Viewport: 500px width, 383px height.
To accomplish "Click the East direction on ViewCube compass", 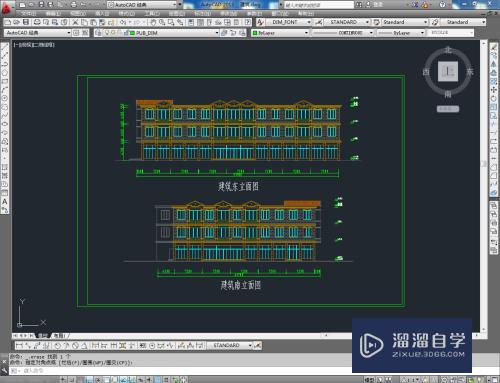I will point(470,72).
